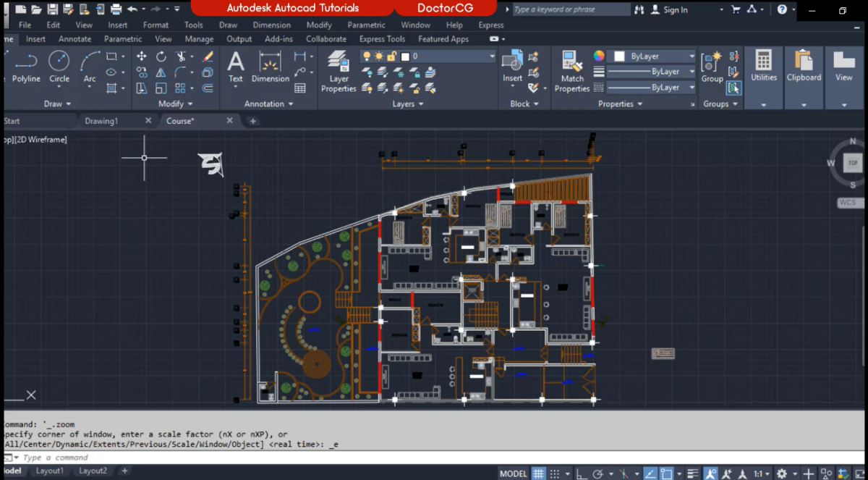Activate the Rectangular Array tool

pyautogui.click(x=180, y=88)
